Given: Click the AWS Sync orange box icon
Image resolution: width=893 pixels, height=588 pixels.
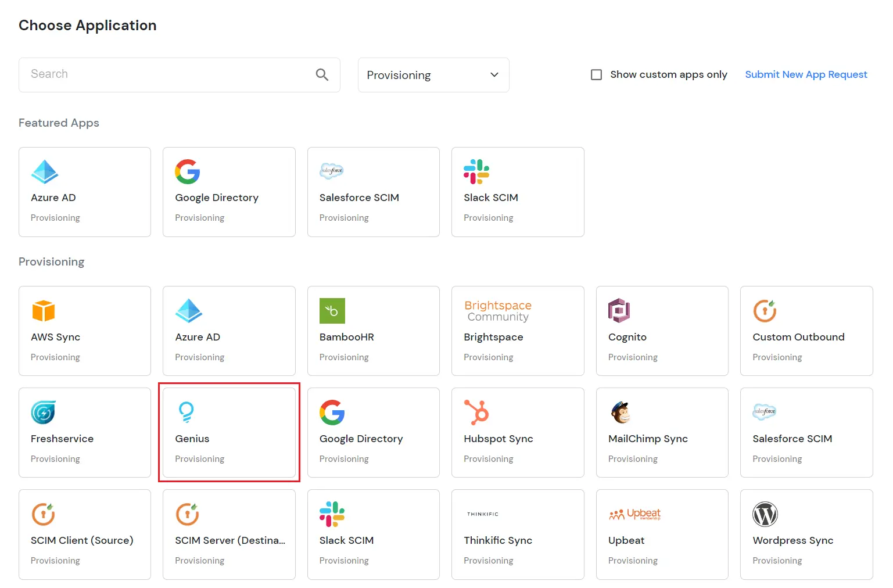Looking at the screenshot, I should [44, 311].
